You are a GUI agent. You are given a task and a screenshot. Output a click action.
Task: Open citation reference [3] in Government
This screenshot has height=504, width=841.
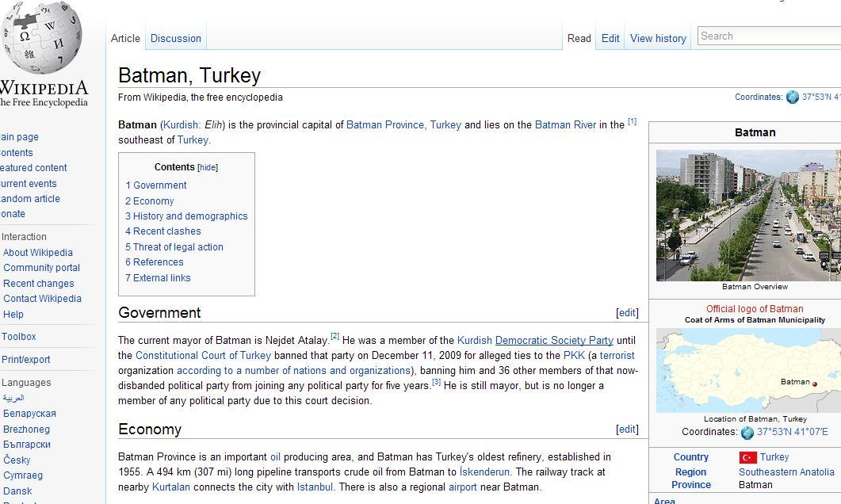coord(437,382)
